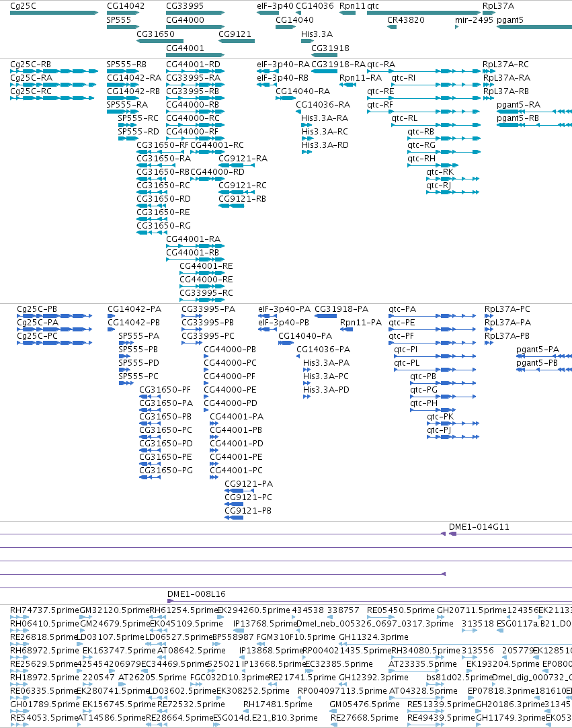The width and height of the screenshot is (572, 728).
Task: Select the qtc-PK protein feature
Action: pyautogui.click(x=453, y=423)
